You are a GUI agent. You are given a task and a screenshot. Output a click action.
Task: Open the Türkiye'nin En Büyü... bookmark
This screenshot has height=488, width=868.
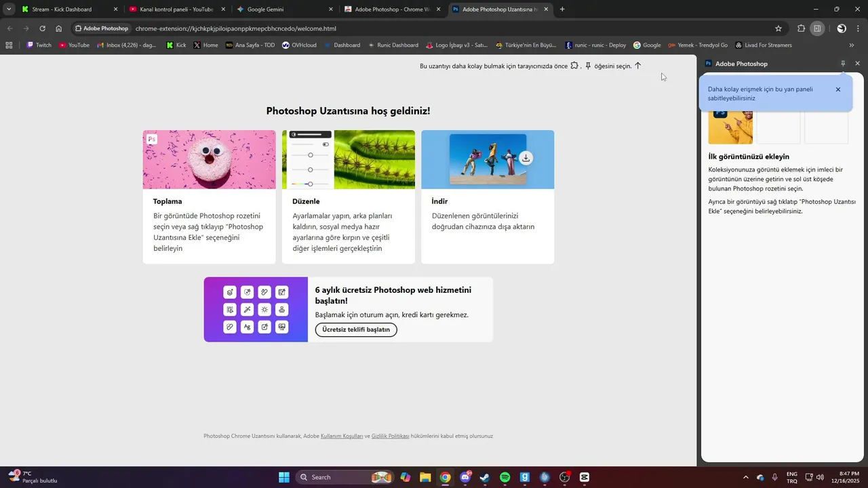526,45
